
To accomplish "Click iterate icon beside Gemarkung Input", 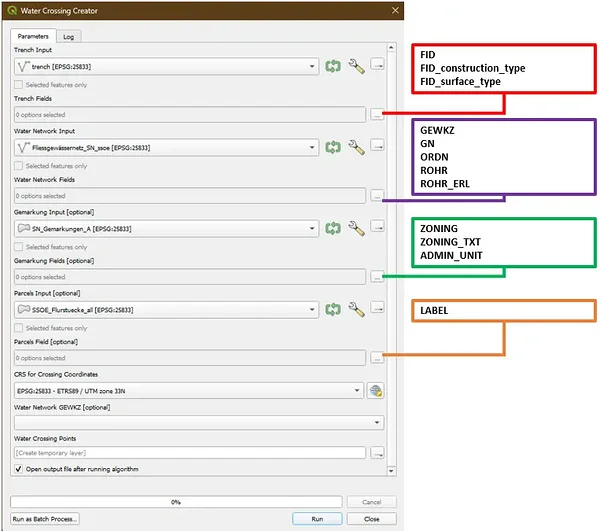I will (x=333, y=228).
